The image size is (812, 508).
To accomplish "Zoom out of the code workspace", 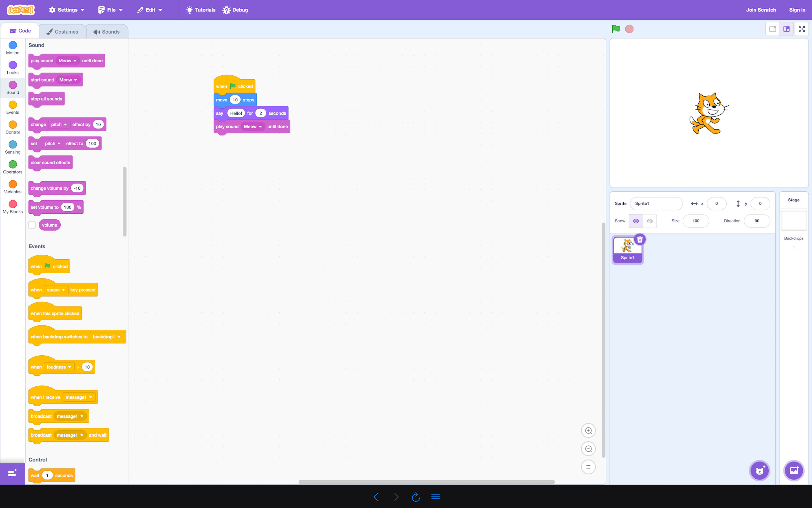I will click(x=588, y=449).
